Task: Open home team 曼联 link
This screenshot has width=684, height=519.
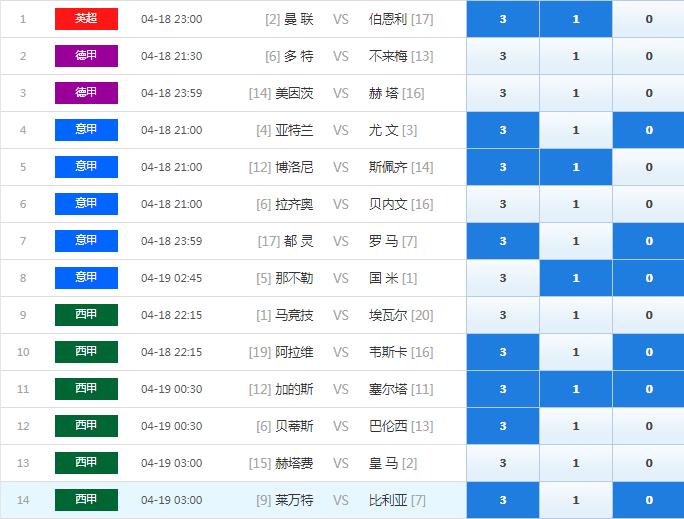Action: [299, 19]
